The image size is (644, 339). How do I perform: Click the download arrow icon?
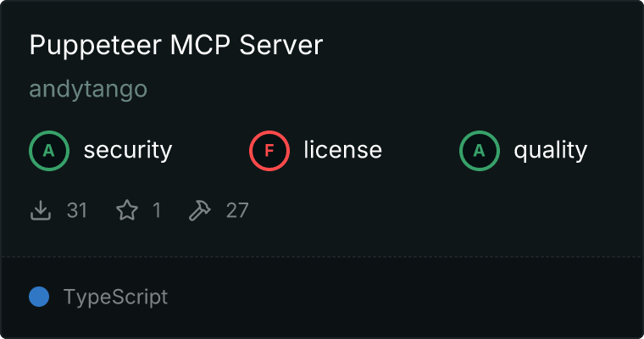(x=41, y=210)
